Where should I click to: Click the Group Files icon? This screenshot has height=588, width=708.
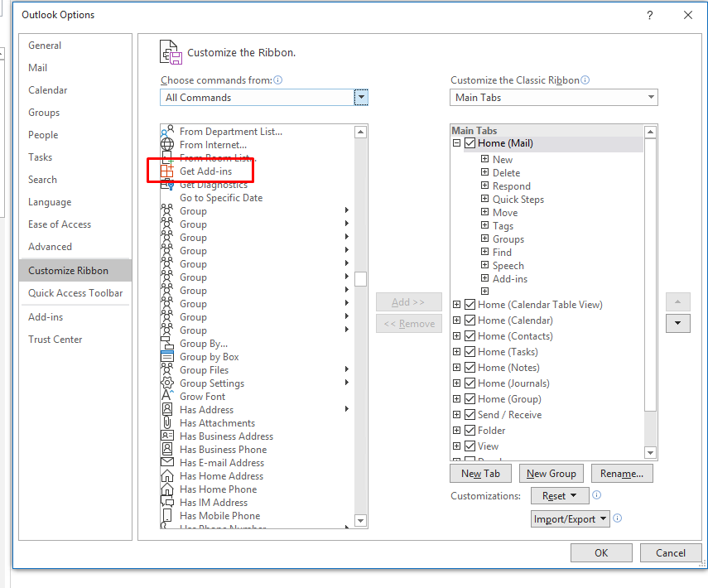coord(167,369)
